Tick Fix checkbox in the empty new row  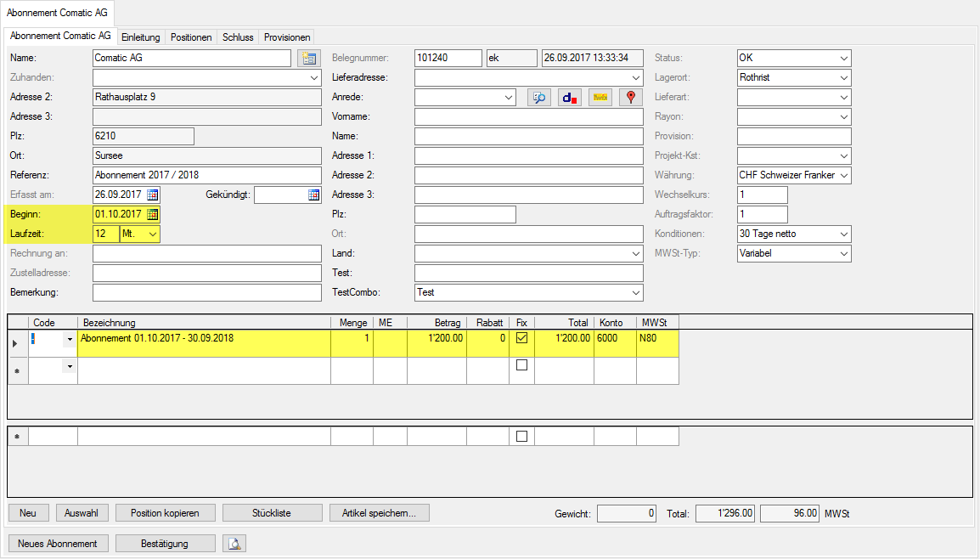521,365
